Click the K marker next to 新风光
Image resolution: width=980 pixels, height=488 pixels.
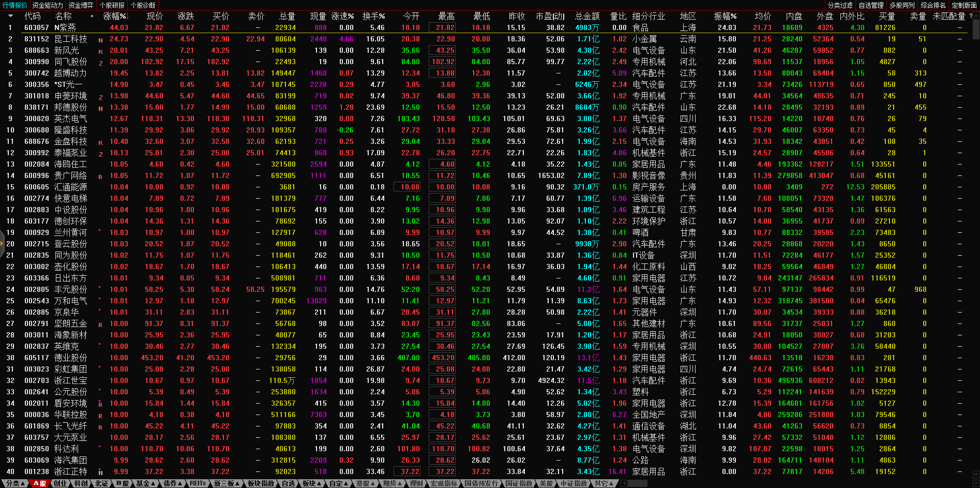pos(100,51)
